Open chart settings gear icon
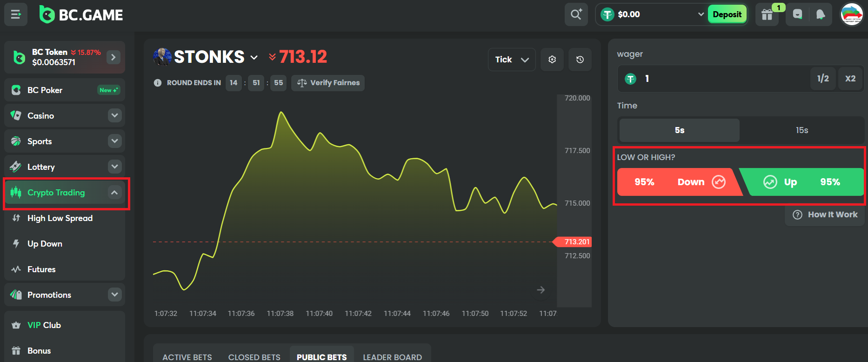Image resolution: width=868 pixels, height=362 pixels. [x=552, y=60]
